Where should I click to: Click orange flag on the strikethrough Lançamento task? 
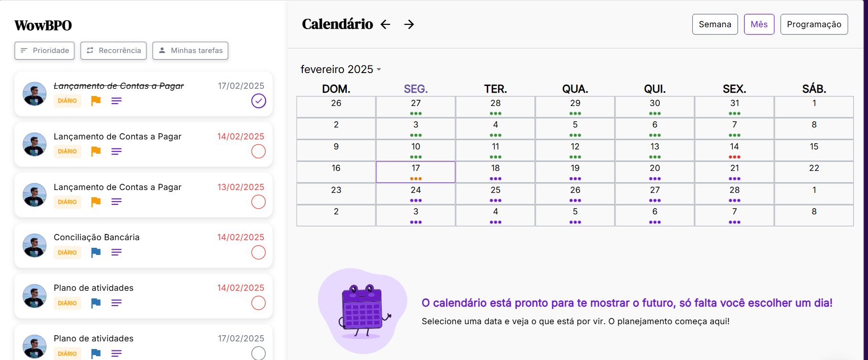click(96, 101)
